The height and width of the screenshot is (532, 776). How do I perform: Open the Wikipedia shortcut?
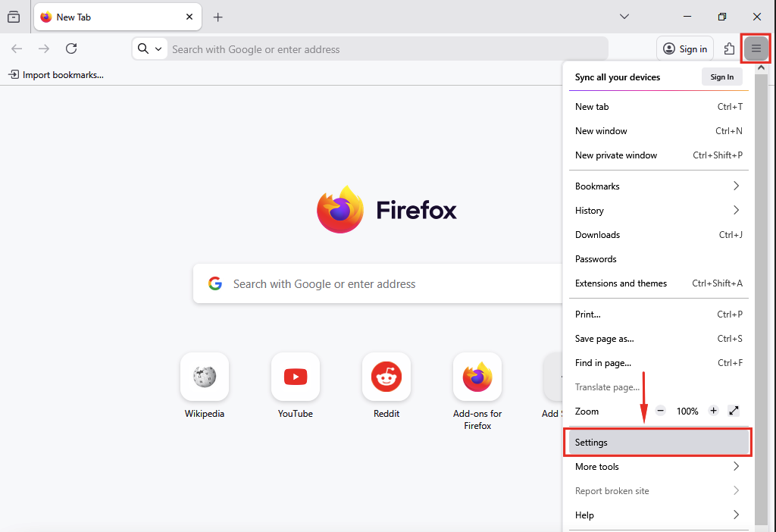pos(204,377)
